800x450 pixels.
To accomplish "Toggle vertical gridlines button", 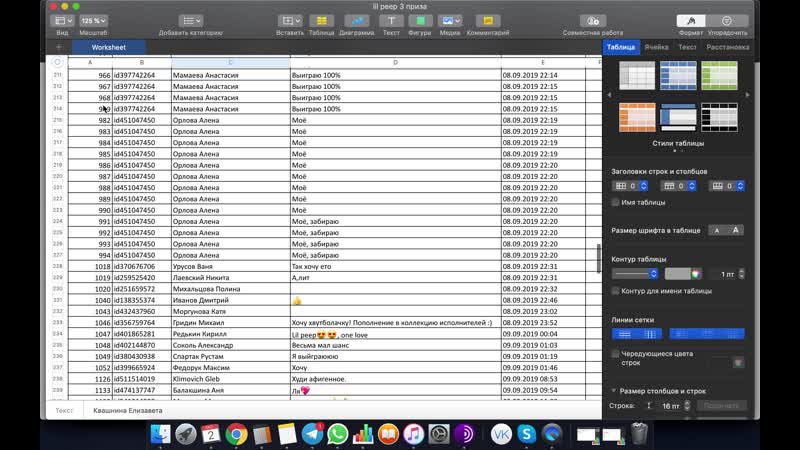I will 650,334.
